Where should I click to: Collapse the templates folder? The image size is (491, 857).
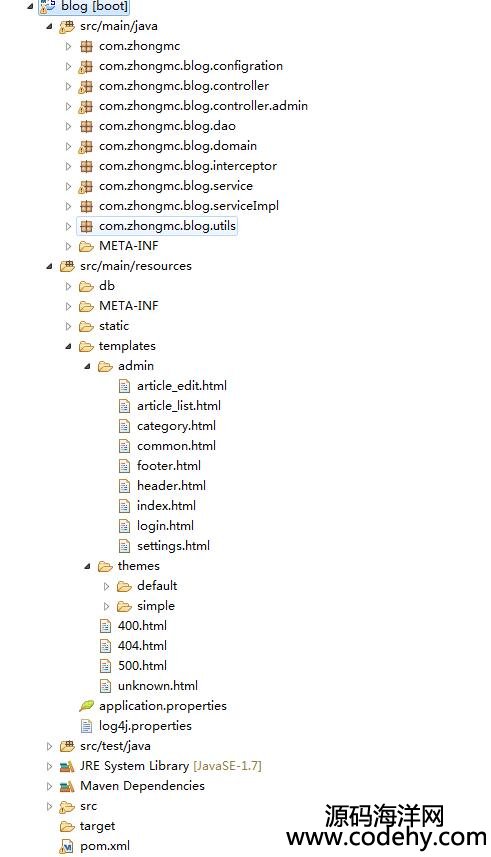coord(68,346)
